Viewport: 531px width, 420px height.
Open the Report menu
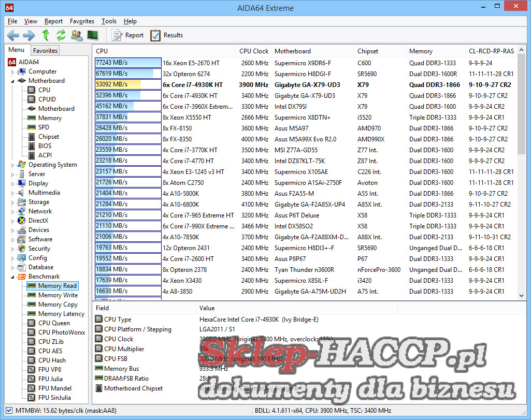53,21
